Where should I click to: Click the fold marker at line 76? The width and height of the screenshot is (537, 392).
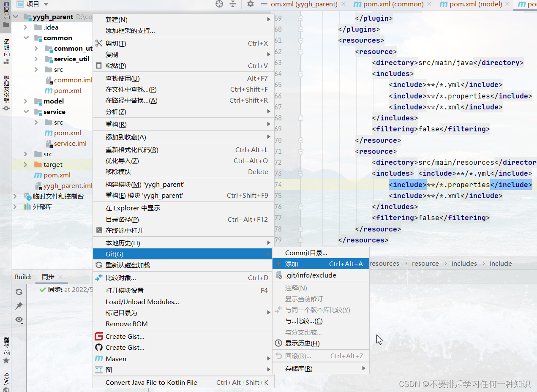[301, 207]
